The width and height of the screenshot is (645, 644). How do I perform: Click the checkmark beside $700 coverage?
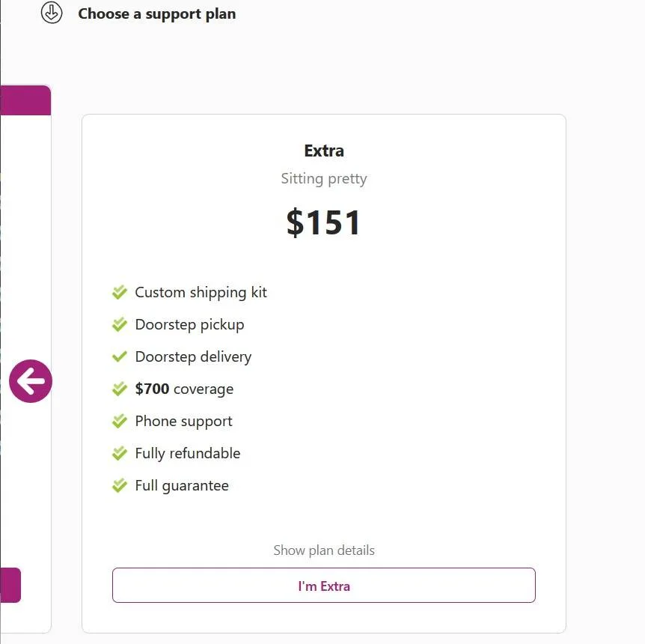[120, 389]
